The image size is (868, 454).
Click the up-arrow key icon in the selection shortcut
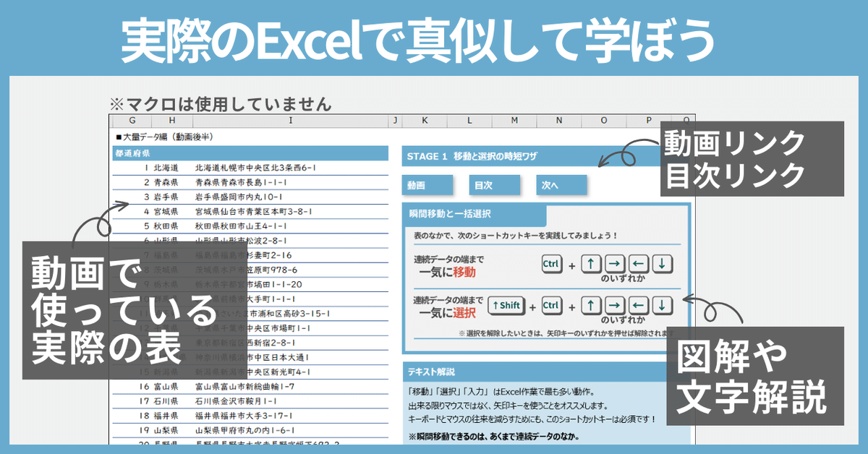[590, 304]
